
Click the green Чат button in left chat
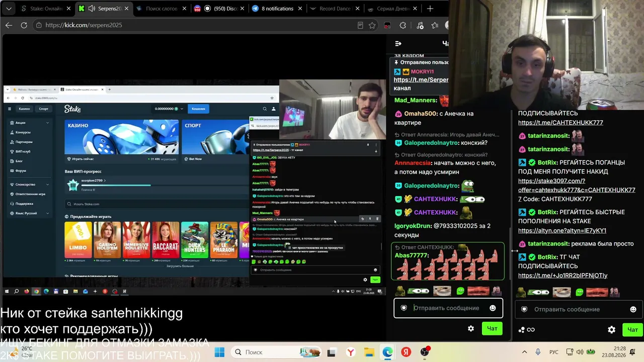(492, 328)
